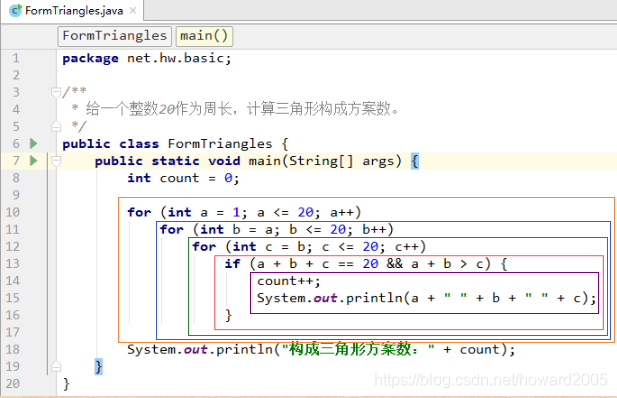This screenshot has height=398, width=617.
Task: Click line number 13 in the gutter
Action: coord(12,264)
